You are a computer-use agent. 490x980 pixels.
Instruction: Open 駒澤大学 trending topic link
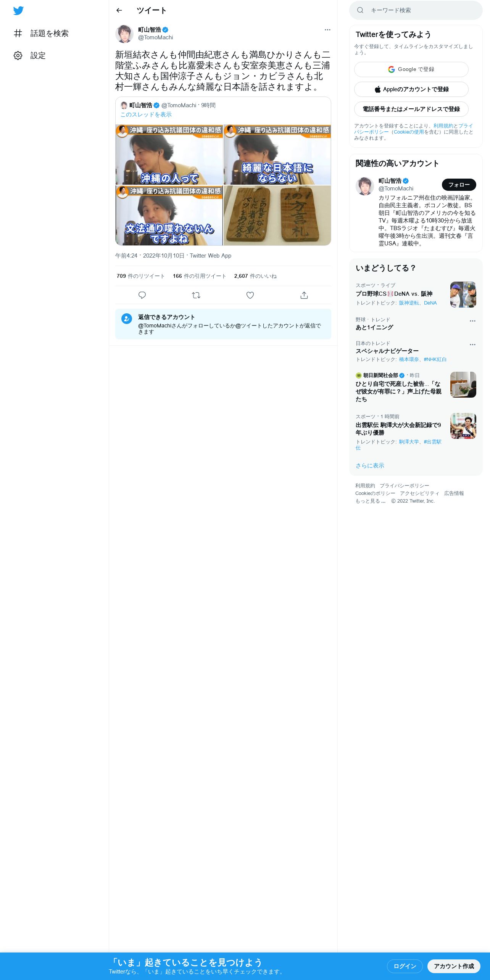[x=409, y=442]
